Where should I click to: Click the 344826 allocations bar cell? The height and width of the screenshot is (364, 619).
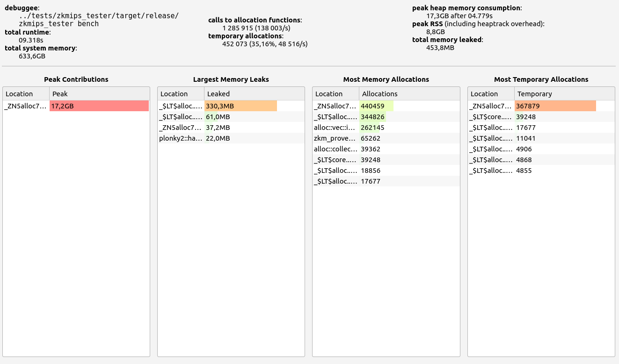(372, 117)
